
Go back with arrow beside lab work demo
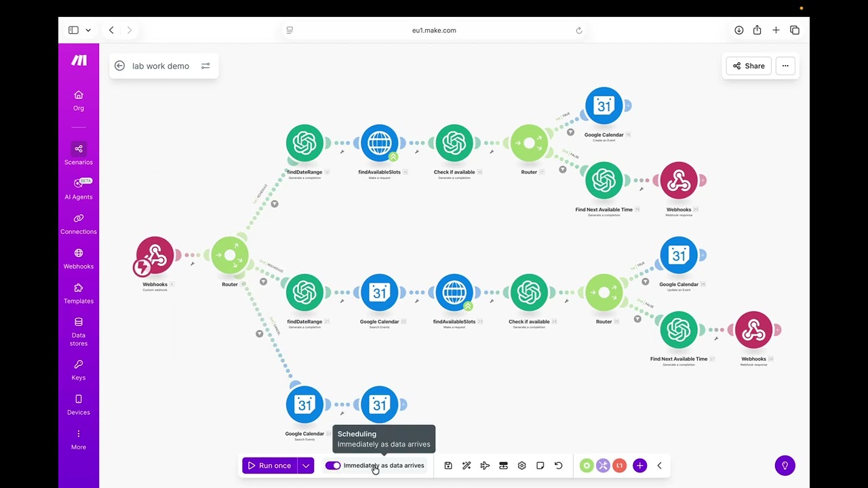click(x=120, y=66)
